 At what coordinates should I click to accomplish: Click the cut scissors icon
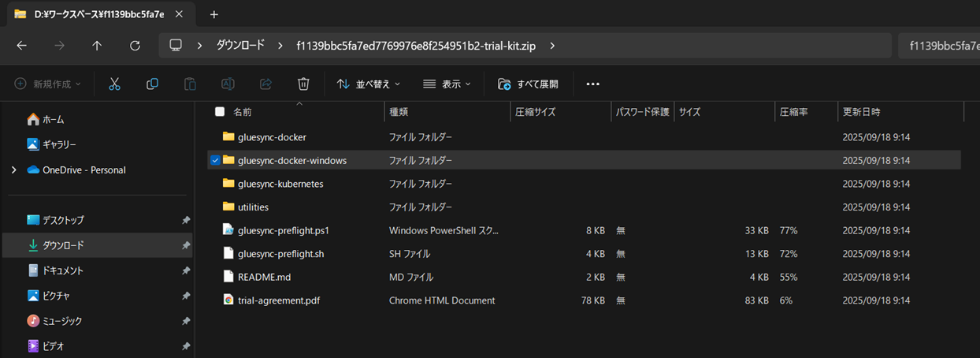tap(114, 84)
